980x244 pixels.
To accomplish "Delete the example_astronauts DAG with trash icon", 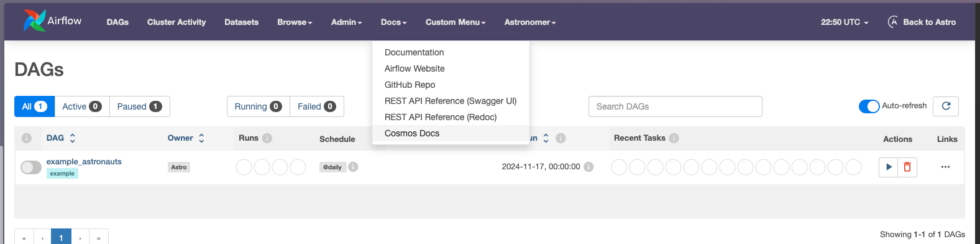I will pyautogui.click(x=907, y=167).
